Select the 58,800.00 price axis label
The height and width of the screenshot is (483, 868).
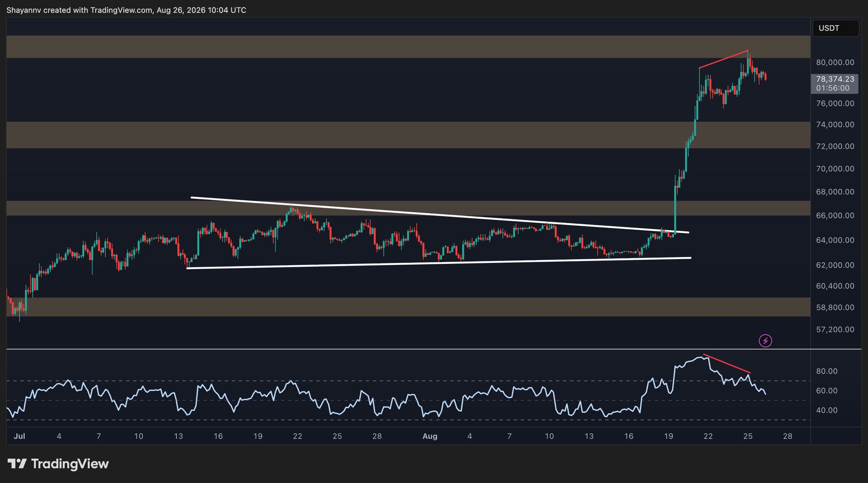point(835,307)
